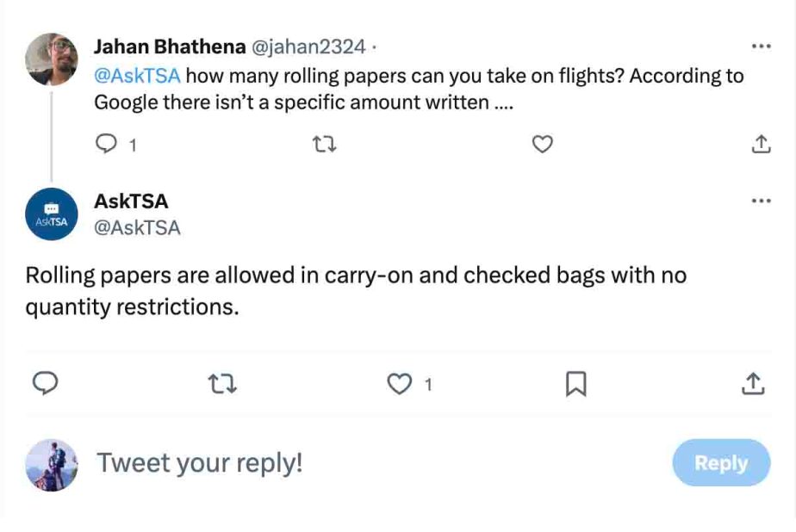Open the @AskTSA mention link
796x532 pixels.
point(138,76)
